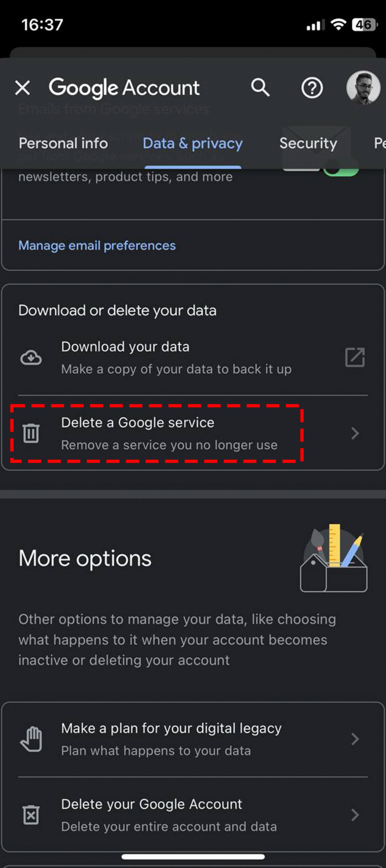Click the external link icon next to Download data

tap(355, 357)
